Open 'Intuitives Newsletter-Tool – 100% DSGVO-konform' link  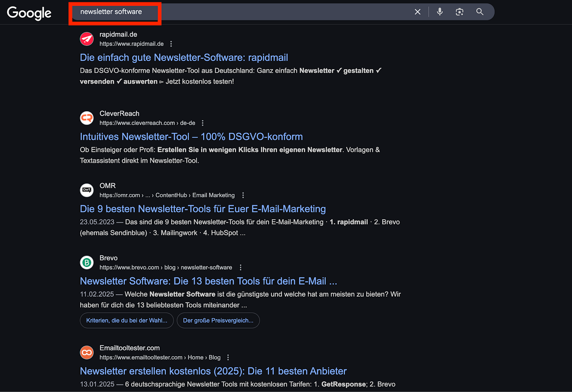(x=191, y=137)
